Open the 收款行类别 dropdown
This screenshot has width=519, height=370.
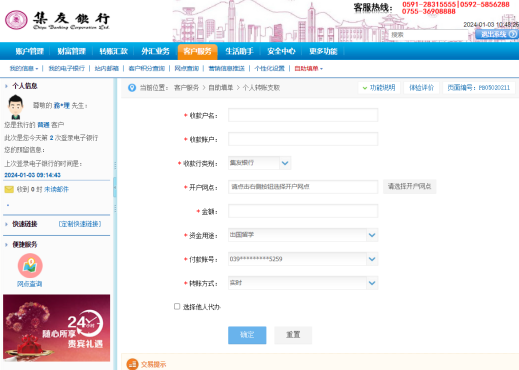[285, 163]
